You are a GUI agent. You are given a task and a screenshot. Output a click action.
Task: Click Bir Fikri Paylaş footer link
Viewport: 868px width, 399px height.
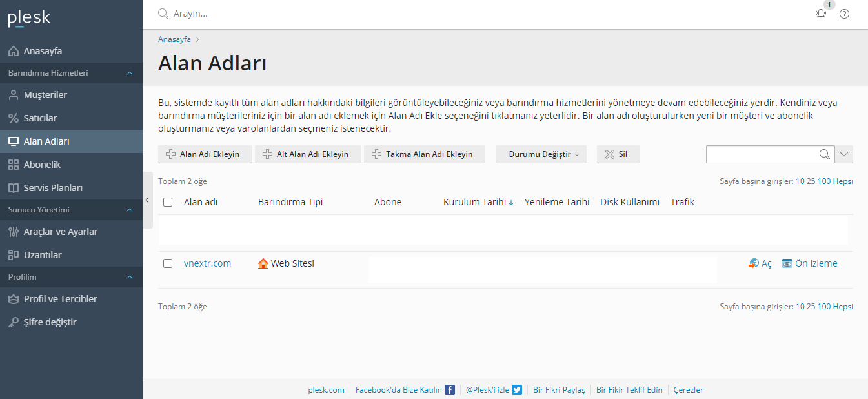click(x=559, y=390)
